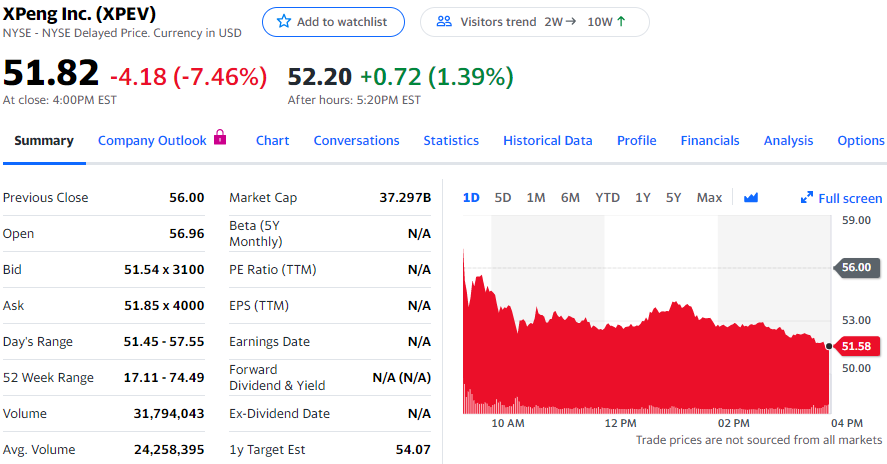Click the Company Outlook lock icon

coord(221,138)
